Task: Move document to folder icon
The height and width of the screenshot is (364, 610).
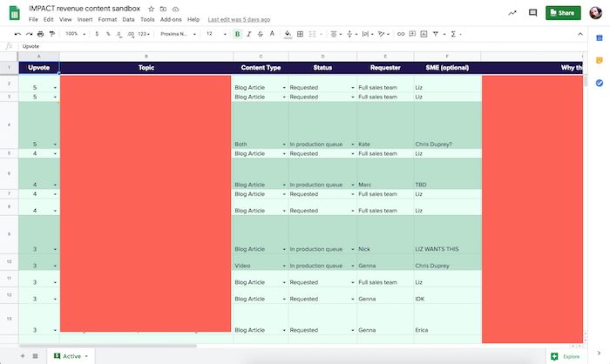Action: coord(164,9)
